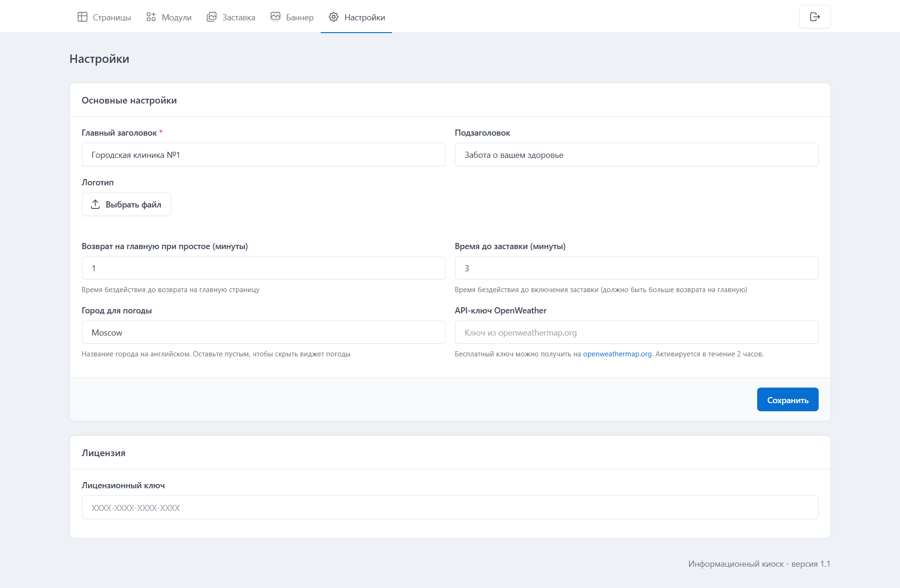Click the Город для погоды label
Screen dimensions: 900x588
coord(117,311)
